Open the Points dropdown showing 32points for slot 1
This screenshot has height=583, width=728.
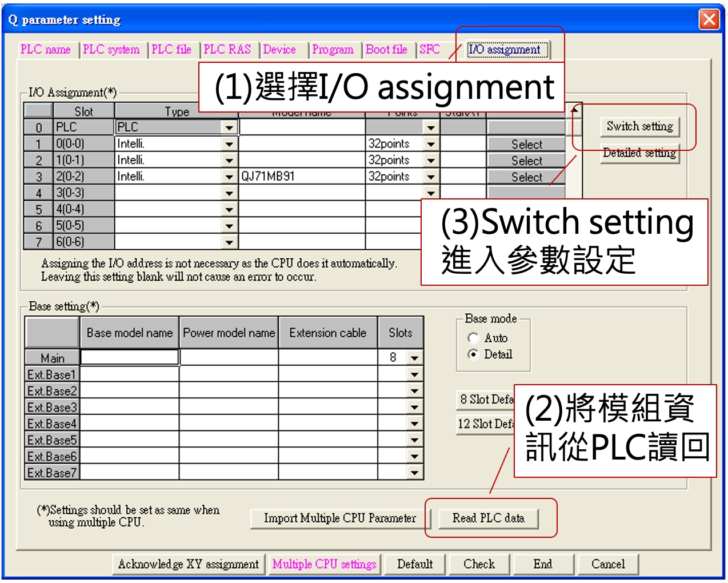click(431, 143)
